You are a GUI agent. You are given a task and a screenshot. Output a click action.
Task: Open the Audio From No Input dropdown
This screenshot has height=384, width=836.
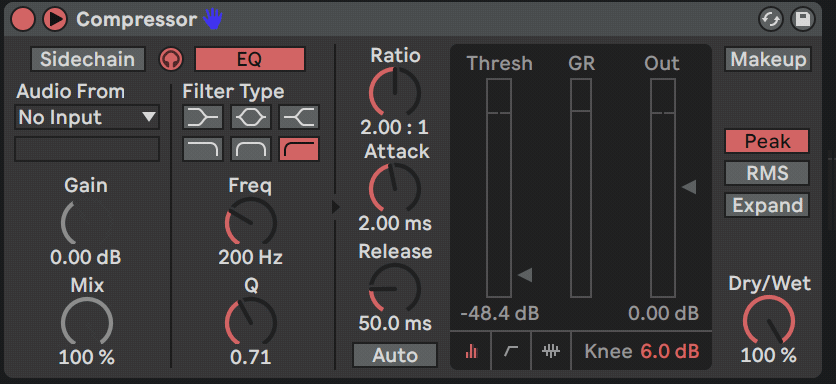pos(87,117)
